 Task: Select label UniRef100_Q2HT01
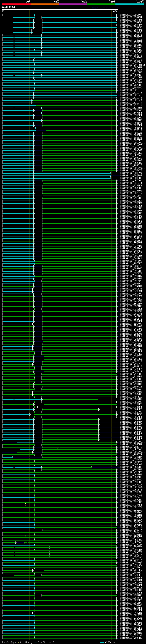pos(131,191)
